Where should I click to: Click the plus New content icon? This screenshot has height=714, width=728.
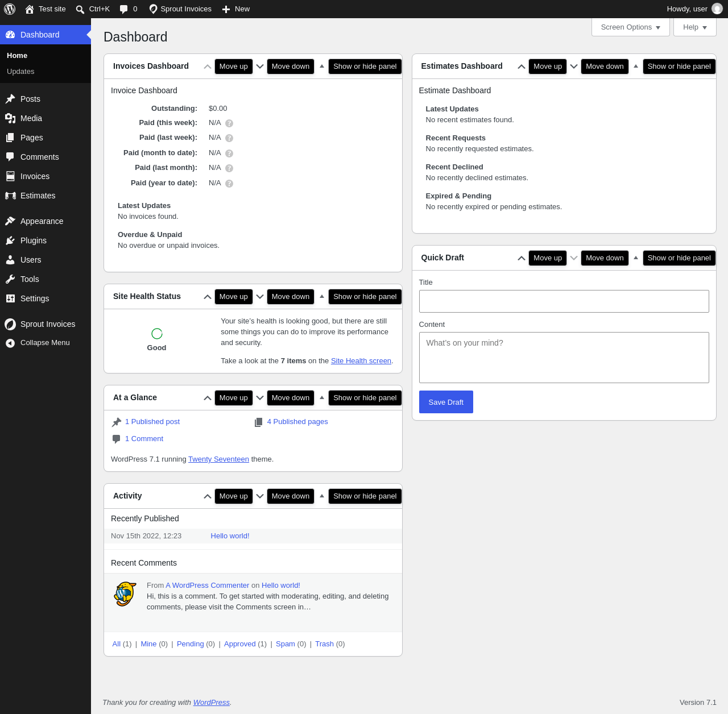226,9
